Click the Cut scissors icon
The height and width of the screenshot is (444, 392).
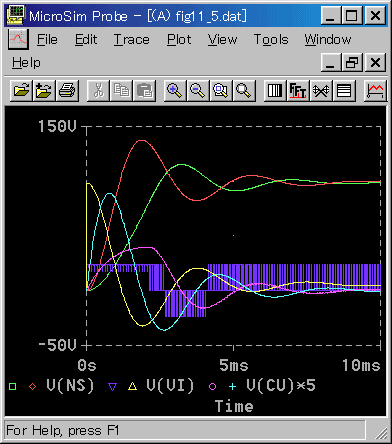(98, 90)
